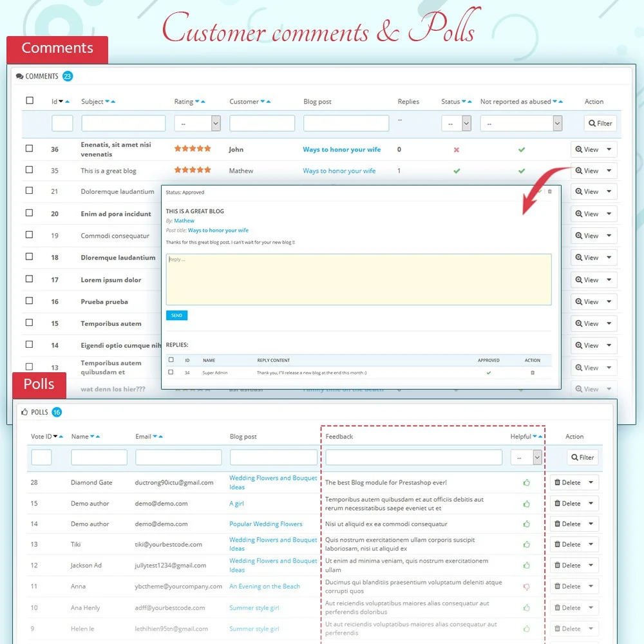
Task: Click the thumbs-down icon on Anna's feedback
Action: click(x=526, y=586)
